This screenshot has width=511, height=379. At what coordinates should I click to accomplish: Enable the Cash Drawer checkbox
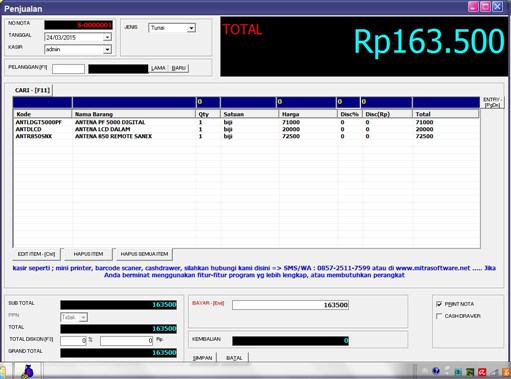pos(439,316)
